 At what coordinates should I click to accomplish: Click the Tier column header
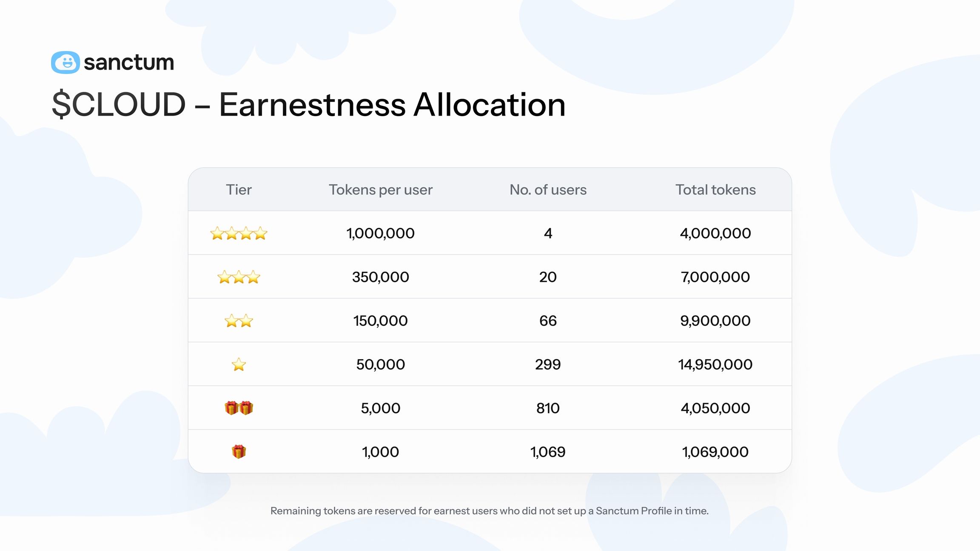(239, 190)
